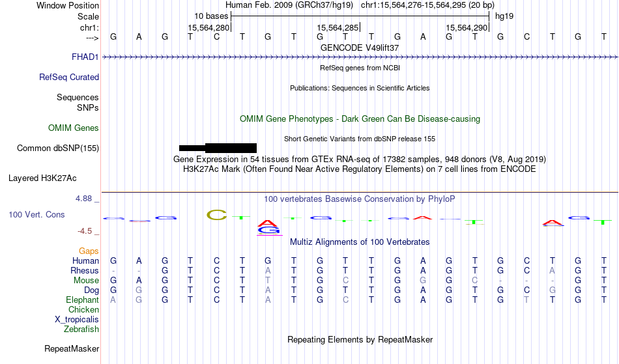
Task: Click the Zebrafish species row label
Action: point(81,329)
